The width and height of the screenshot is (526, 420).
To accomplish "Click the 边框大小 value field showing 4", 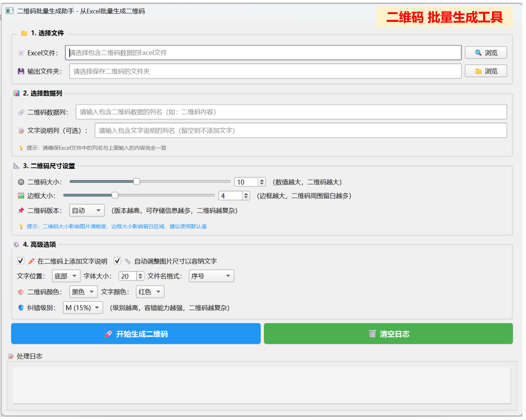I will click(231, 196).
